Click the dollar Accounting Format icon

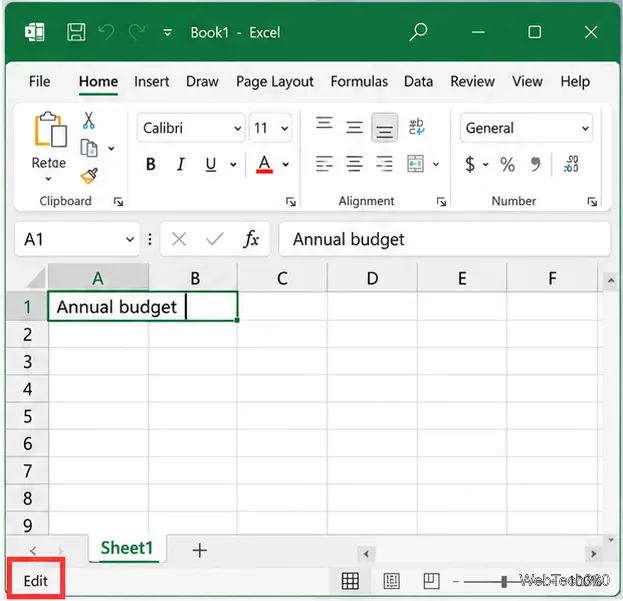tap(470, 164)
